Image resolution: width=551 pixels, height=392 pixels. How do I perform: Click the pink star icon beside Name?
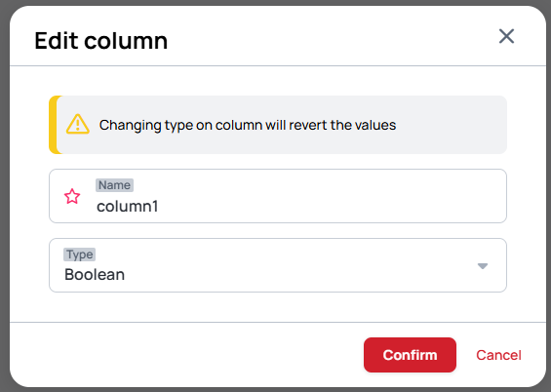pos(72,196)
